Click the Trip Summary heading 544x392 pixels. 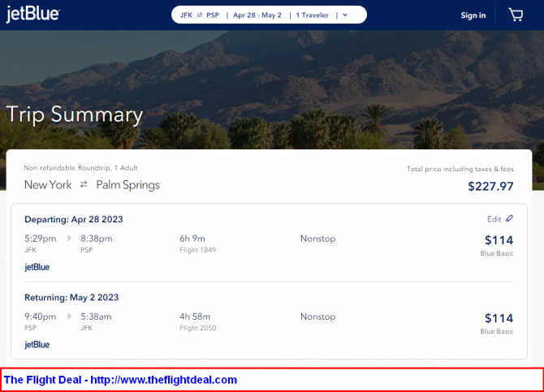pos(75,114)
